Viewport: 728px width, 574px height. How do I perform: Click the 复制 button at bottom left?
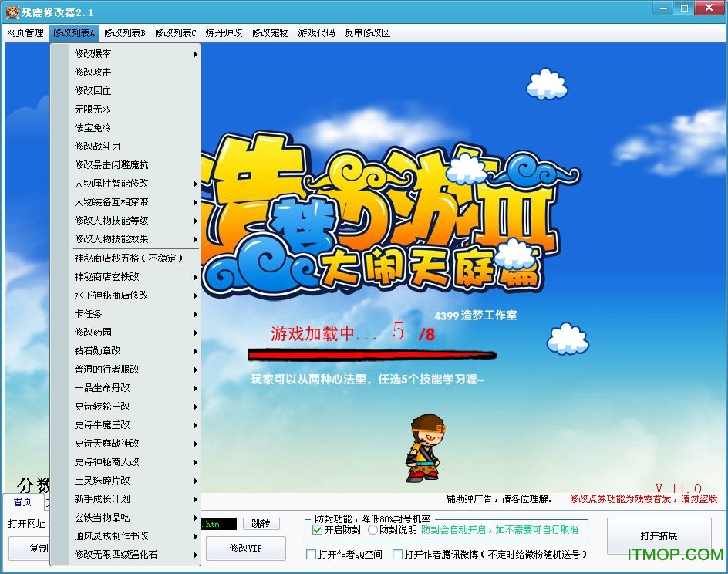coord(29,549)
